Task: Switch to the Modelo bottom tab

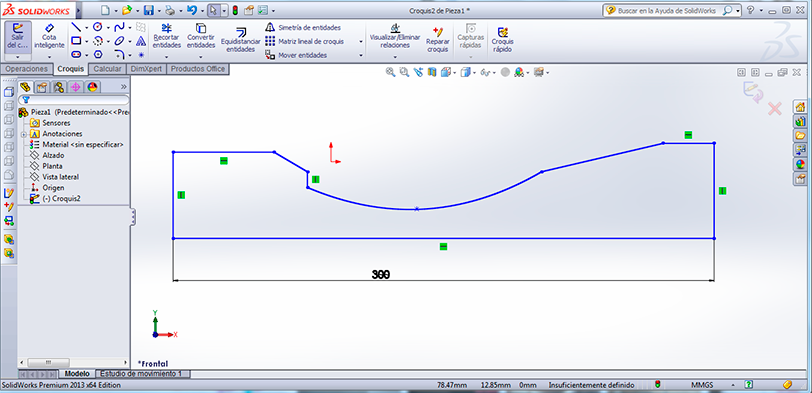Action: point(77,373)
